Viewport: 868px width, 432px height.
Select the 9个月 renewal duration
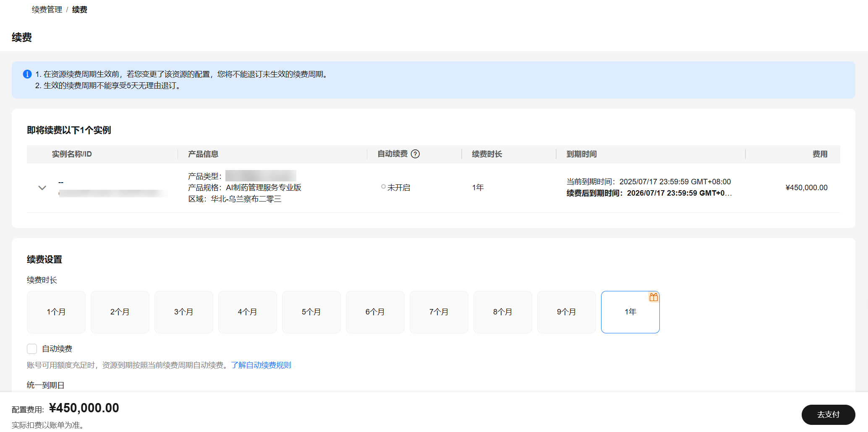pos(567,312)
